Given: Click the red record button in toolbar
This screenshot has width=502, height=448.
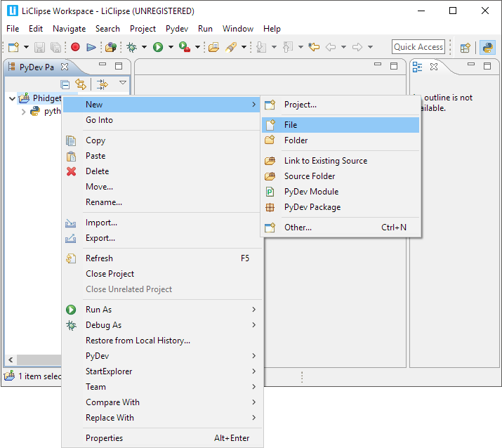Looking at the screenshot, I should pos(75,47).
